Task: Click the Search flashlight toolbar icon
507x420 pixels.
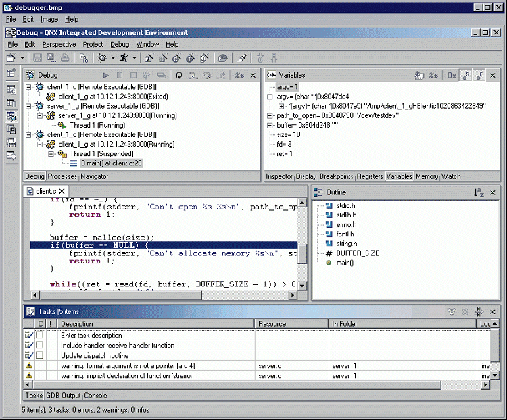Action: (x=242, y=58)
